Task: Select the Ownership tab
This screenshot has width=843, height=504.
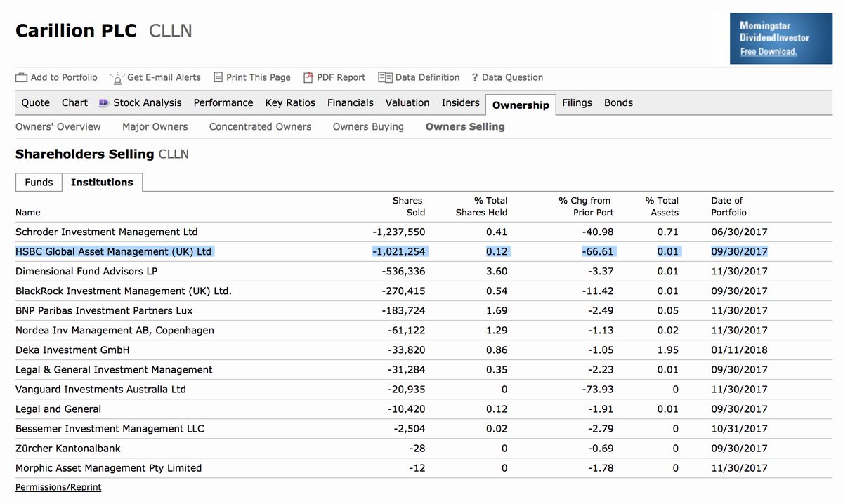Action: pyautogui.click(x=521, y=105)
